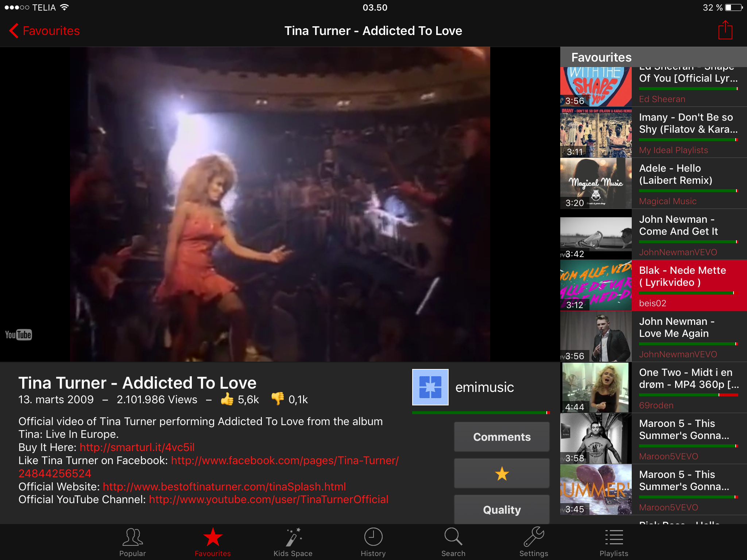Open the 3:45 Maroon 5 SUMMER thumbnail
The height and width of the screenshot is (560, 747).
(596, 490)
